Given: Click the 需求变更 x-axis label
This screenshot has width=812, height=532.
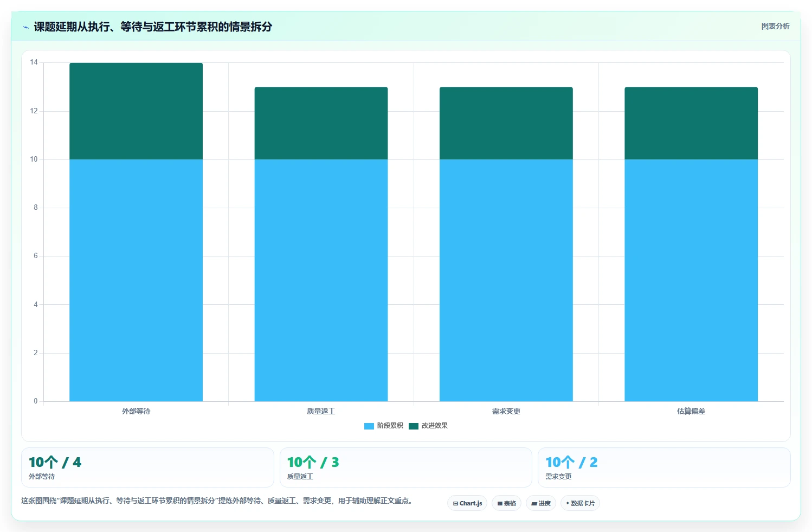Looking at the screenshot, I should pos(506,411).
